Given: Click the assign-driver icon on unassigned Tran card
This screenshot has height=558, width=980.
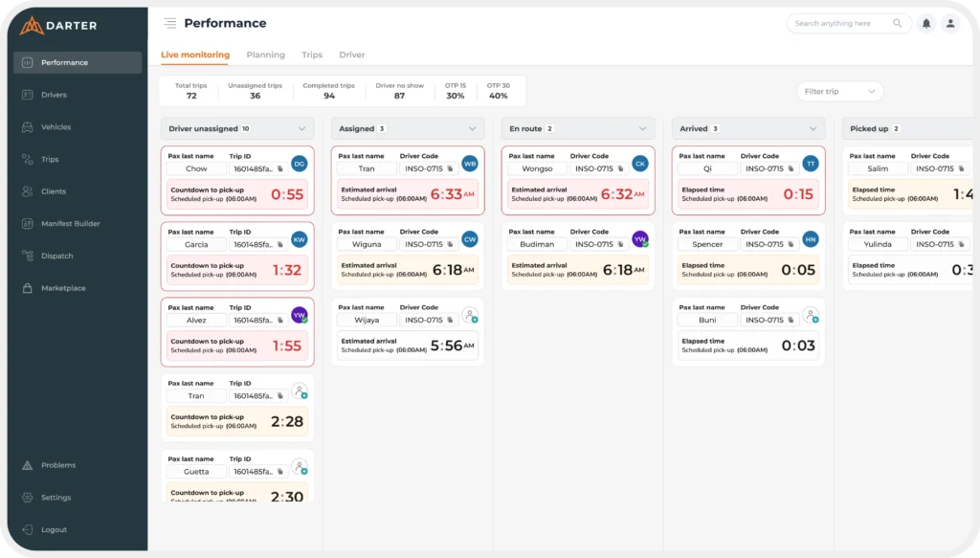Looking at the screenshot, I should [300, 391].
